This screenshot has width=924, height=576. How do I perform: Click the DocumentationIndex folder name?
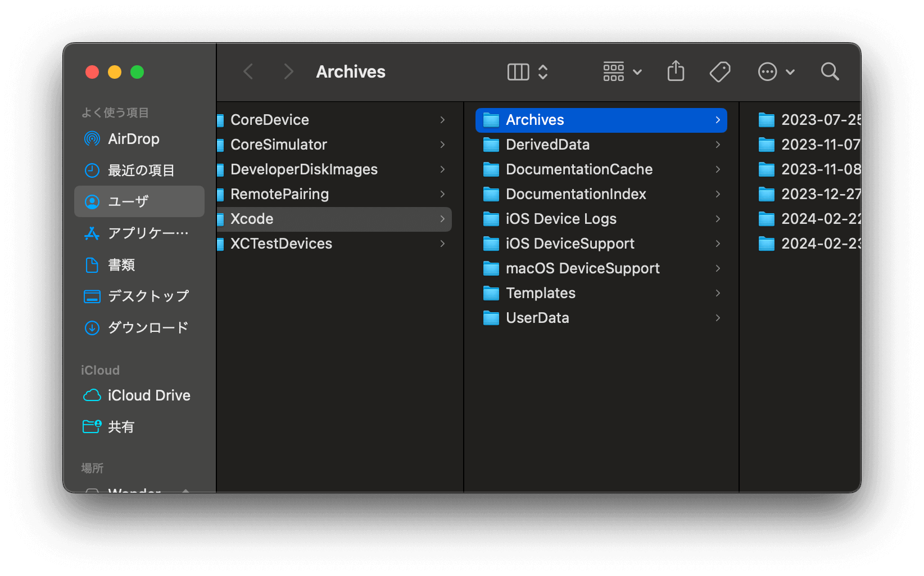[576, 194]
